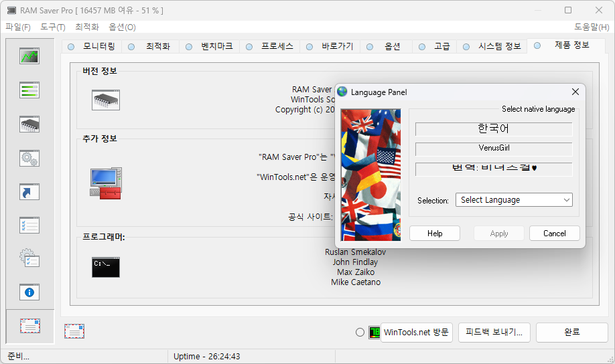Click the globe icon in Language Panel title
Viewport: 615px width, 364px height.
click(342, 92)
